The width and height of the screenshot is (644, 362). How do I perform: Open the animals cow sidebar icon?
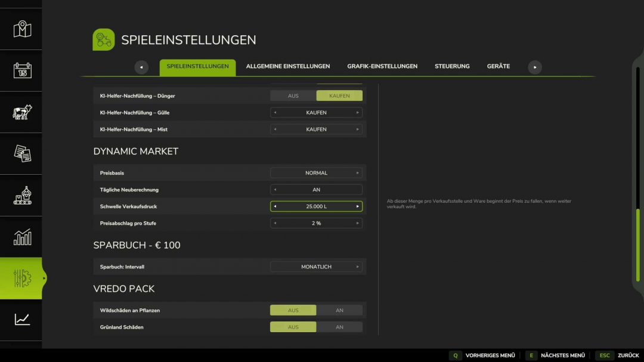coord(22,112)
